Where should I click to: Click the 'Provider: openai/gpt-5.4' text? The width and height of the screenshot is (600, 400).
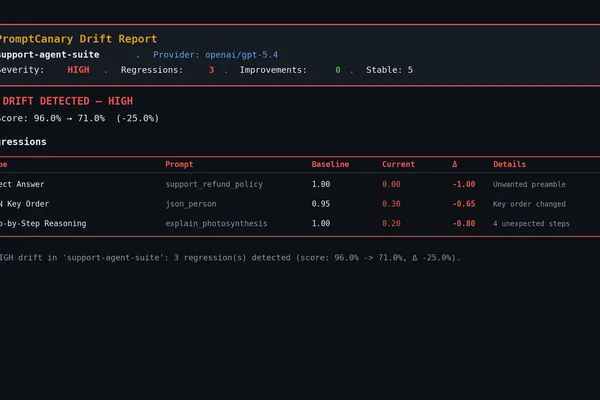(215, 55)
